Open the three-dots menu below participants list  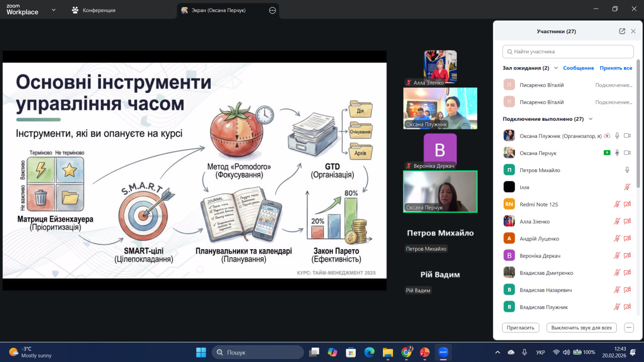pyautogui.click(x=628, y=328)
